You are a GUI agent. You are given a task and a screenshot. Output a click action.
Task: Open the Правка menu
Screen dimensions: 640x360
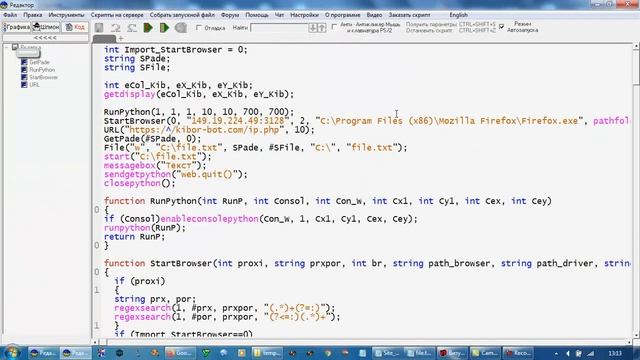click(33, 15)
